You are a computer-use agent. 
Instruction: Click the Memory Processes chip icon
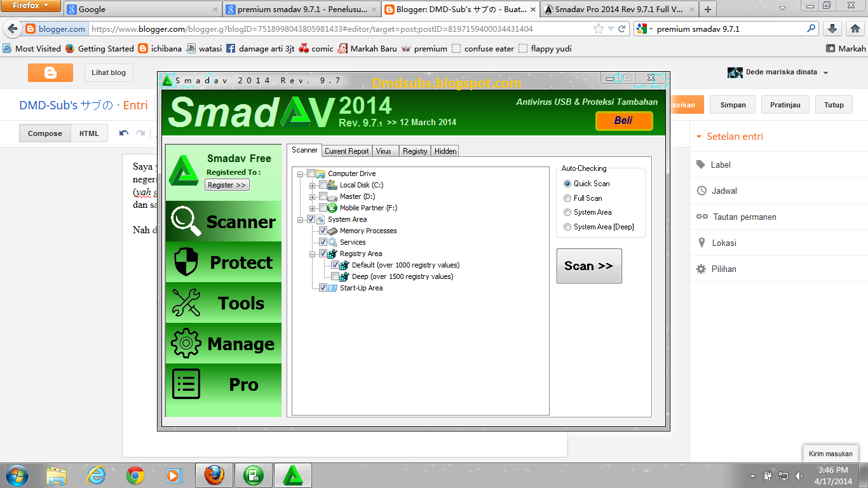tap(332, 231)
